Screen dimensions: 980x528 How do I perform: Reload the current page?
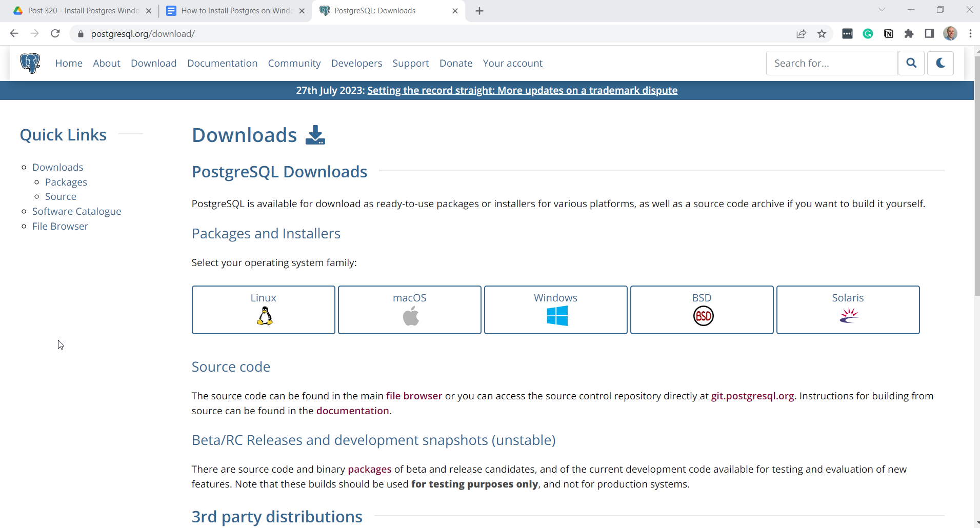[55, 34]
